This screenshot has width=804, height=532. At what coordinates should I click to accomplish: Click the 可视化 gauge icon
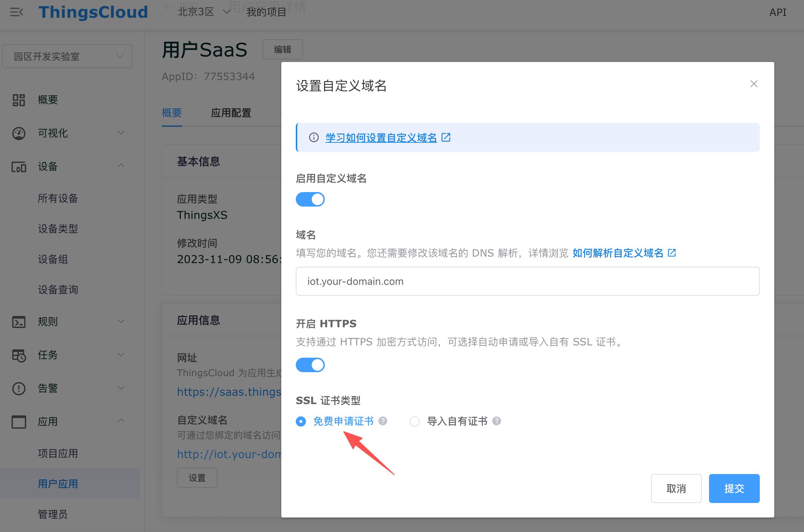tap(19, 133)
